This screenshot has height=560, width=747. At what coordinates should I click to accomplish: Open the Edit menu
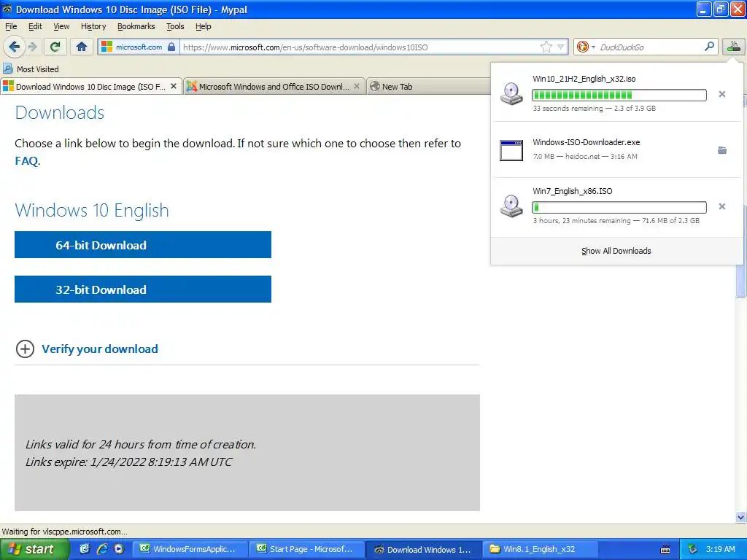pyautogui.click(x=35, y=26)
